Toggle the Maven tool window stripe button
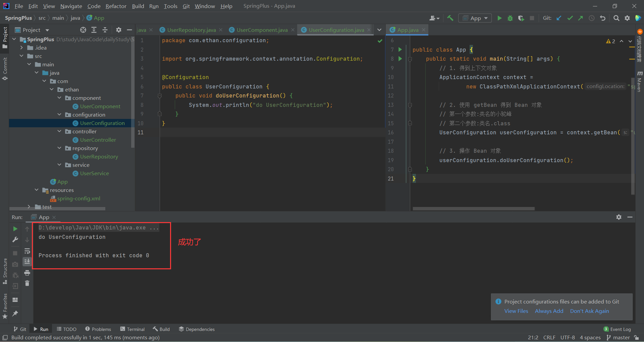 (639, 81)
